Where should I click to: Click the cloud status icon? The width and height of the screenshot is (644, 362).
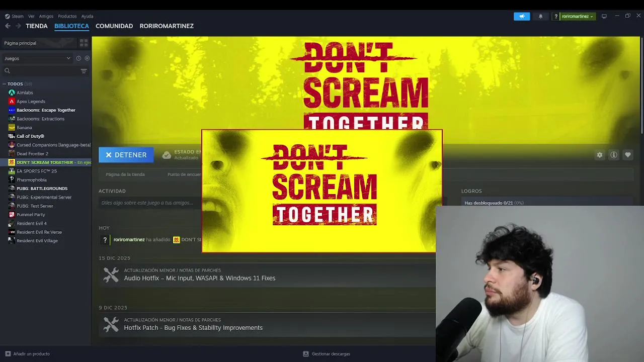coord(167,155)
